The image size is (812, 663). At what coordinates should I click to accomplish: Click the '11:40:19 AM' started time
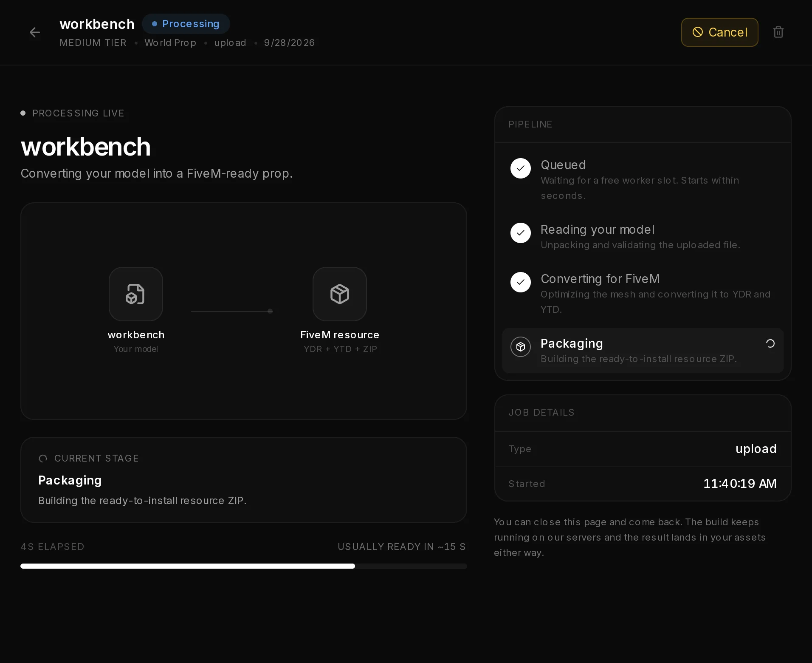740,484
